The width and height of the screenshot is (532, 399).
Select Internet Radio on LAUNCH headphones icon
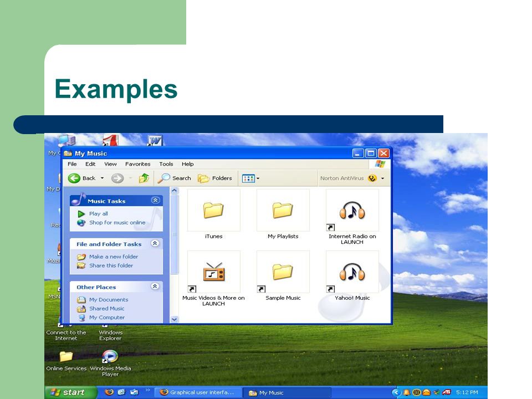pos(352,211)
